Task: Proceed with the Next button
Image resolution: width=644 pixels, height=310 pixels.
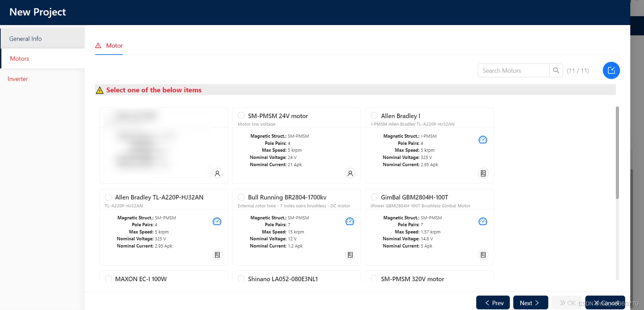Action: click(531, 302)
